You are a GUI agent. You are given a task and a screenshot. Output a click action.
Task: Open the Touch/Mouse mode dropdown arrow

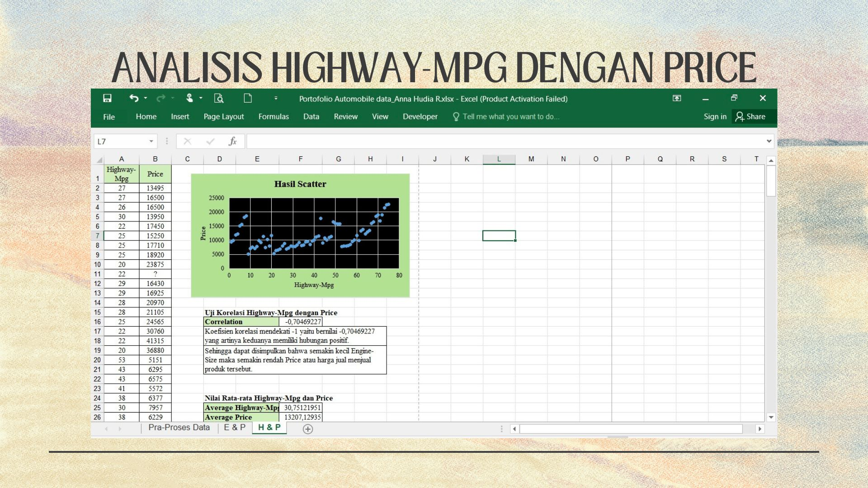(201, 98)
